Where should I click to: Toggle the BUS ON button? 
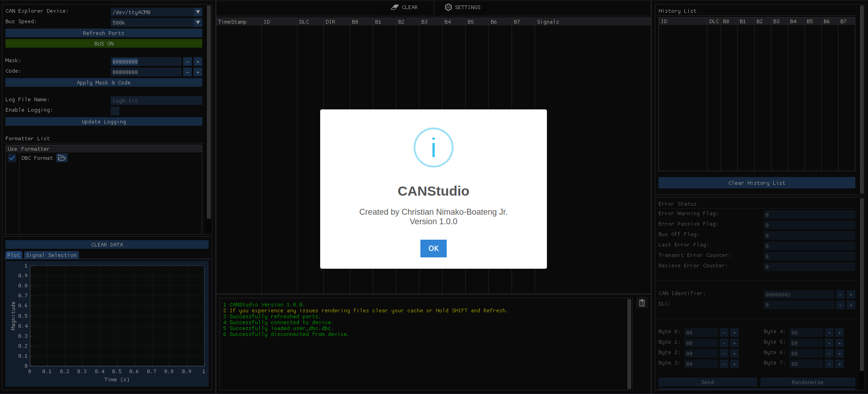[x=104, y=44]
